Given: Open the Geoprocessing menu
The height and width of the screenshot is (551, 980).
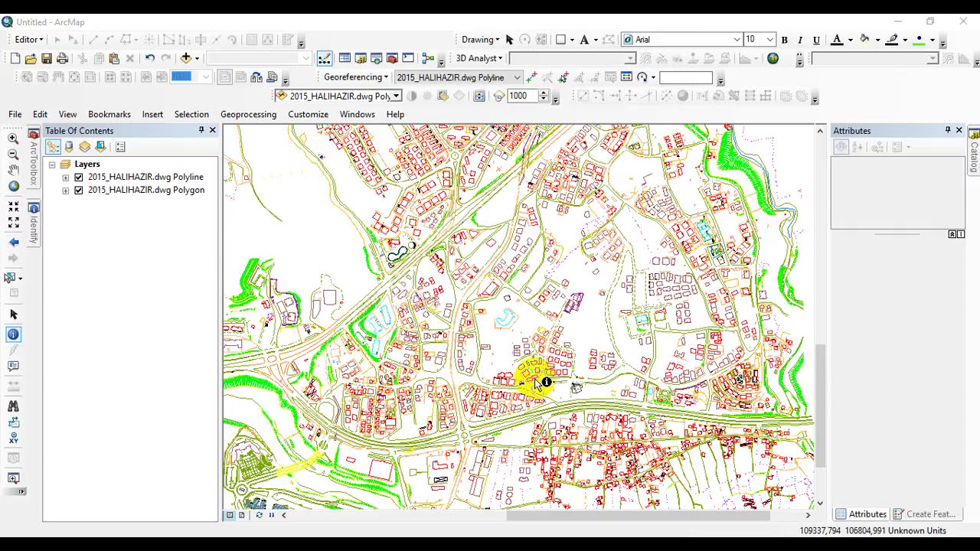Looking at the screenshot, I should 248,114.
